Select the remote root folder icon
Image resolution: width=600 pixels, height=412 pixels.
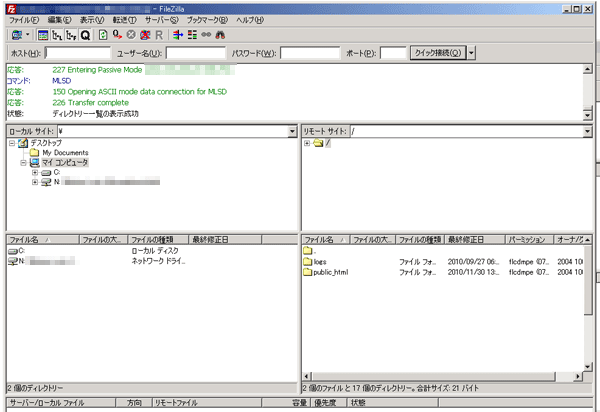tap(318, 143)
